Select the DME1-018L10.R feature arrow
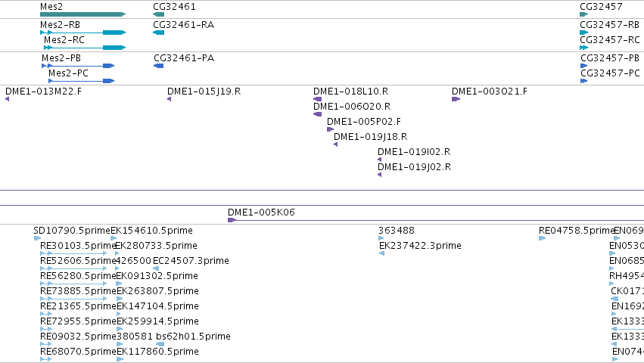This screenshot has width=644, height=363. (318, 99)
